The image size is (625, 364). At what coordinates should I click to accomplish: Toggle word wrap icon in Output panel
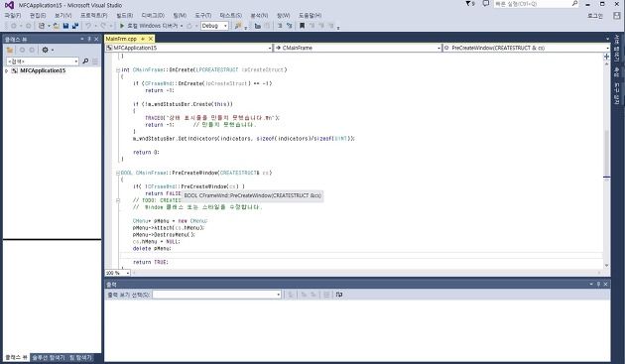(339, 295)
